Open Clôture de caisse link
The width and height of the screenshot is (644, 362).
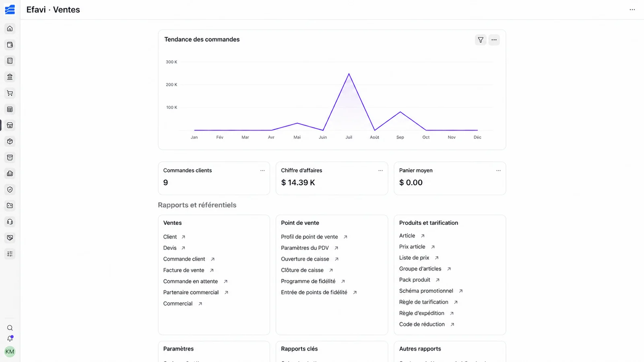pyautogui.click(x=307, y=270)
